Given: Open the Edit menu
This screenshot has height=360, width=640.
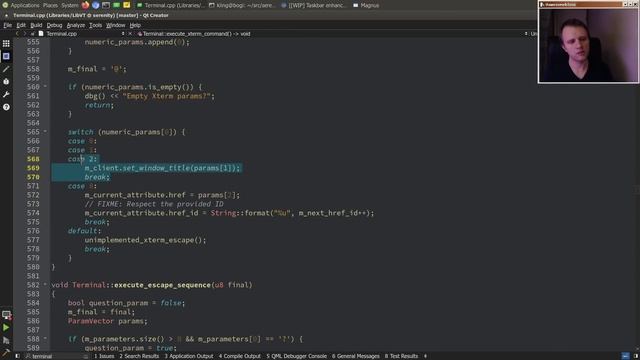Looking at the screenshot, I should pos(21,25).
